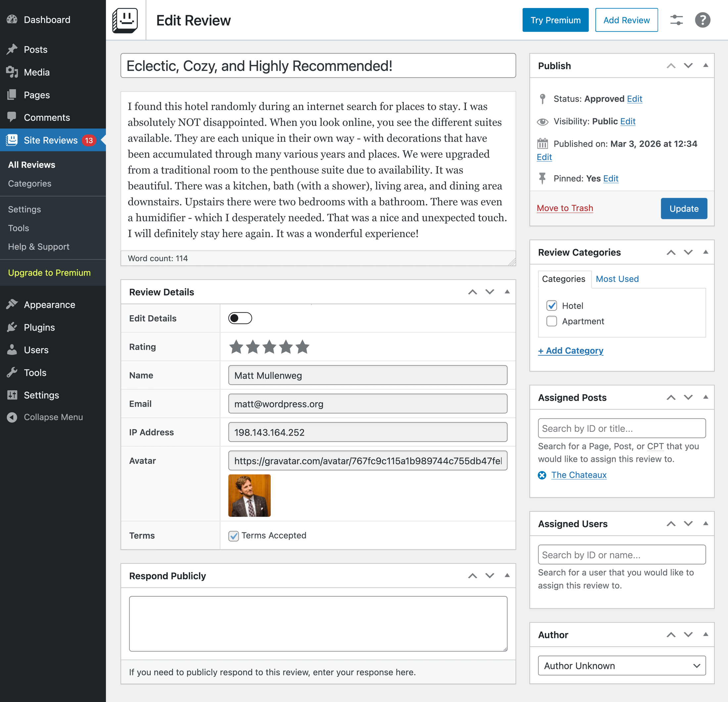Open the Plugins menu icon
This screenshot has height=702, width=728.
(x=12, y=327)
